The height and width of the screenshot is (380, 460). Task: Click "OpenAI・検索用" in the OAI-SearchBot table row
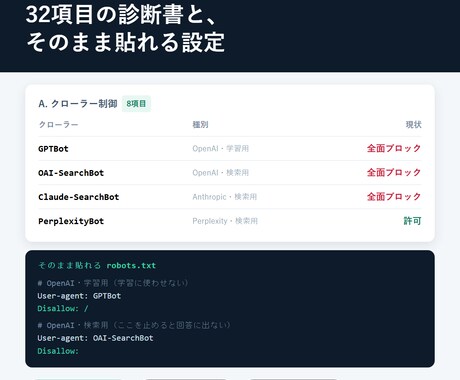221,173
